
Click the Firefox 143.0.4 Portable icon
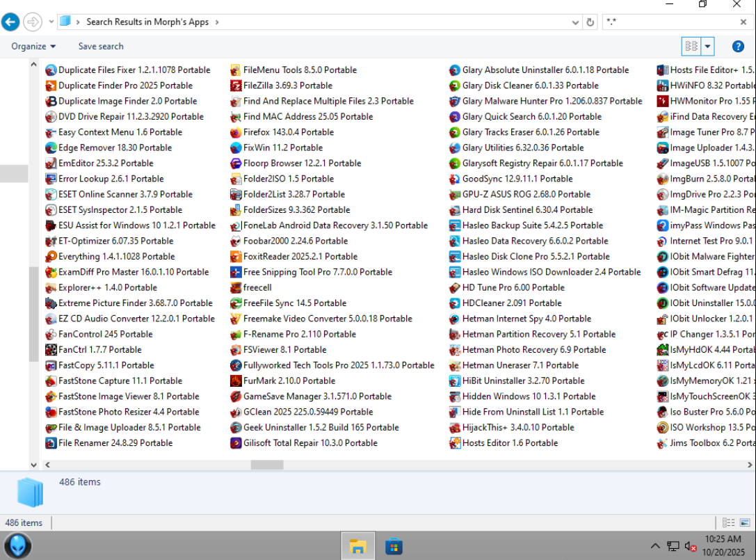[x=236, y=132]
